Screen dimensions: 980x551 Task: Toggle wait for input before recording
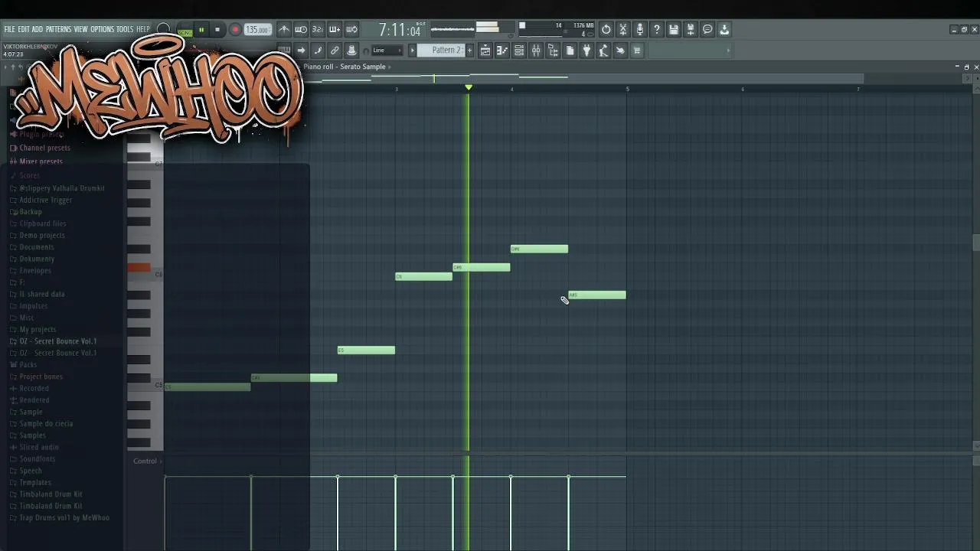[301, 30]
